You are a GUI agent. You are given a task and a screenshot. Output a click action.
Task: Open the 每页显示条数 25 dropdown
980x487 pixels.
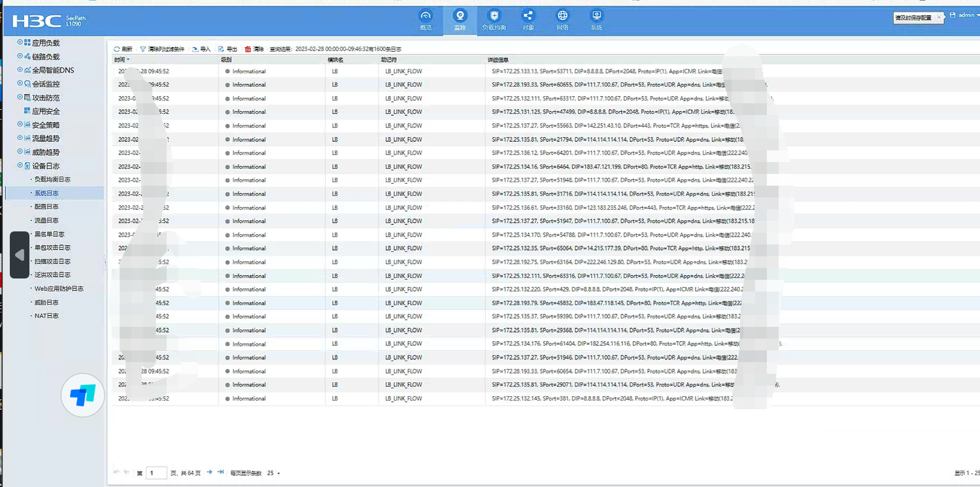(274, 473)
